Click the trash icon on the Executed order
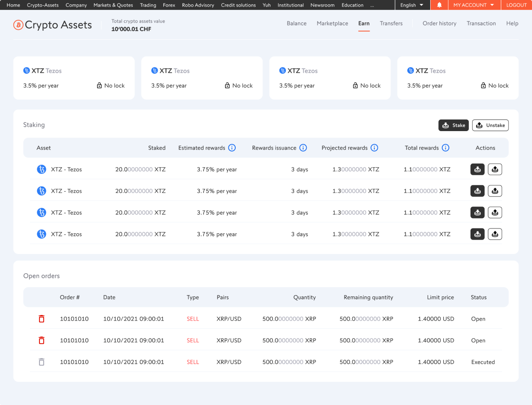Image resolution: width=532 pixels, height=405 pixels. click(x=42, y=362)
